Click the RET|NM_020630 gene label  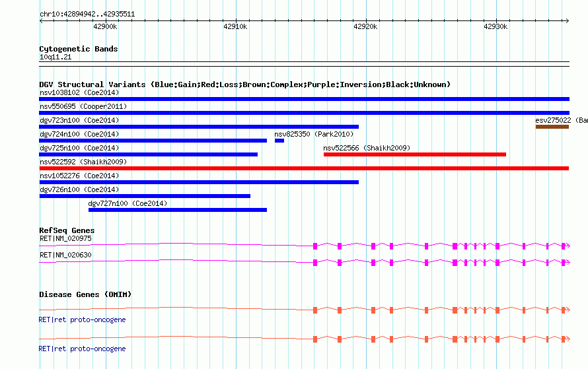65,255
